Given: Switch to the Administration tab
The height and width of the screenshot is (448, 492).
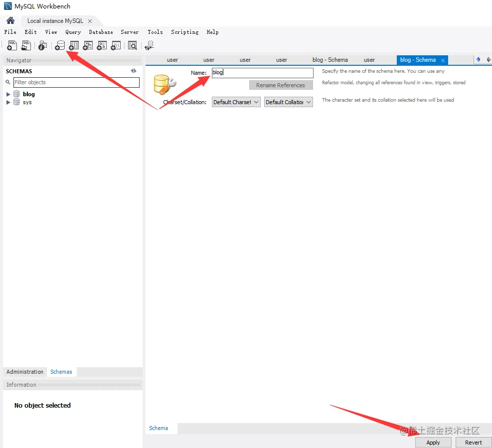Looking at the screenshot, I should click(x=25, y=372).
